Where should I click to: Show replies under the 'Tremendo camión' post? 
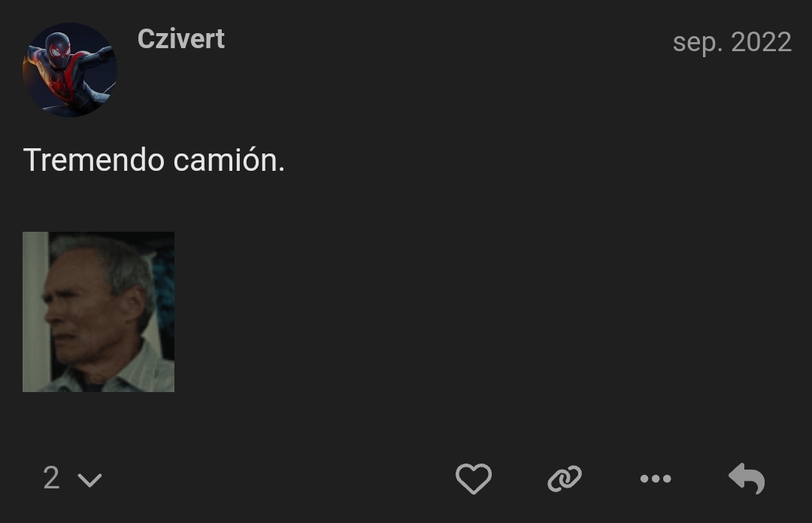(x=72, y=479)
